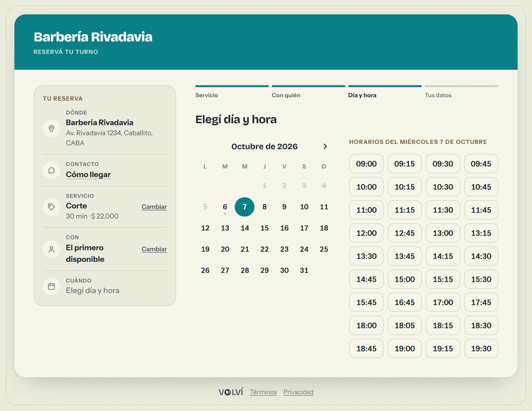Open the Términos link
This screenshot has height=411, width=532.
point(263,392)
